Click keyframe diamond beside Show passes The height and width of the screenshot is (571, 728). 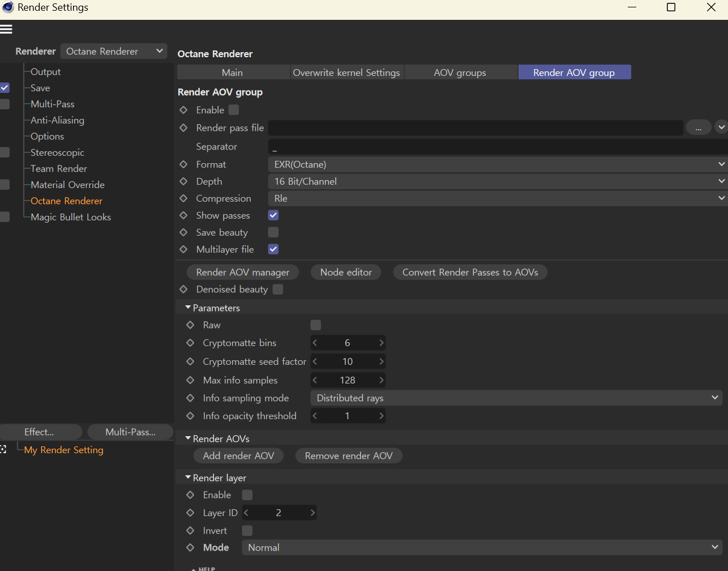[x=183, y=215]
